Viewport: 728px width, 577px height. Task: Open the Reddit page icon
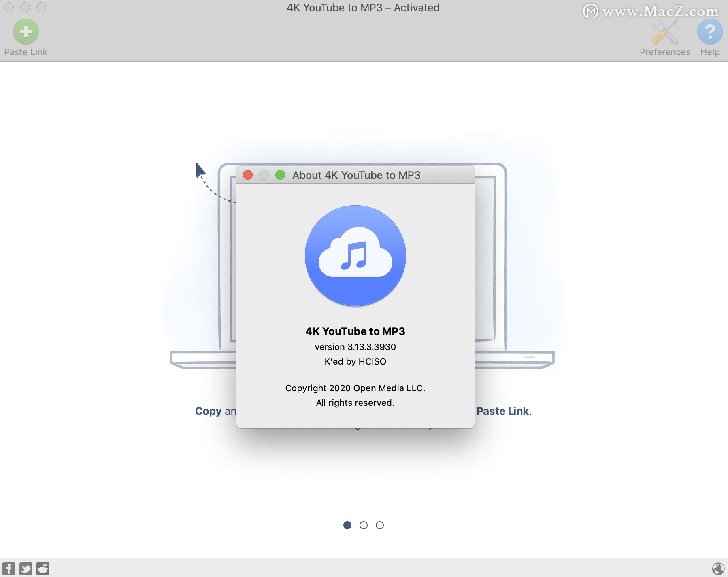click(43, 569)
